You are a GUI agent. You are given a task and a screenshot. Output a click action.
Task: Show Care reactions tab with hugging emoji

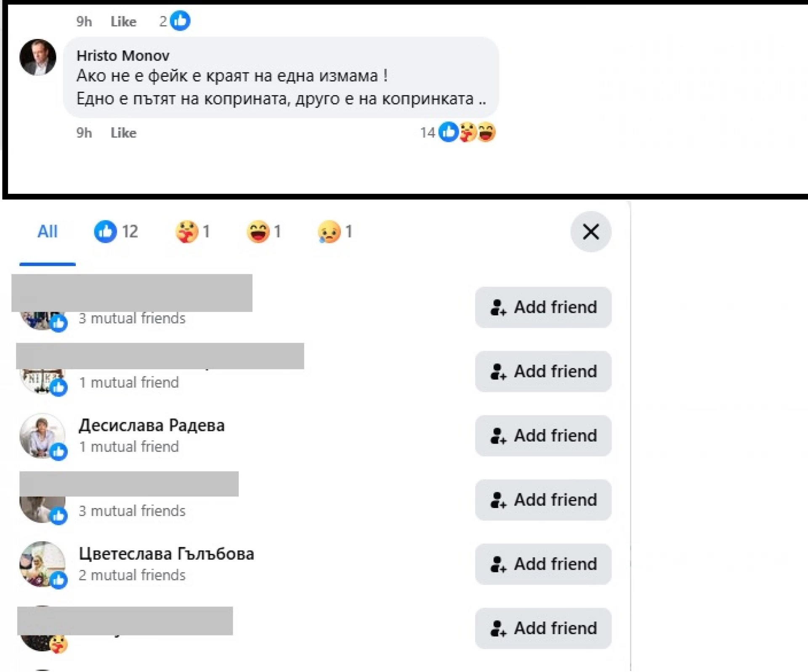point(192,232)
